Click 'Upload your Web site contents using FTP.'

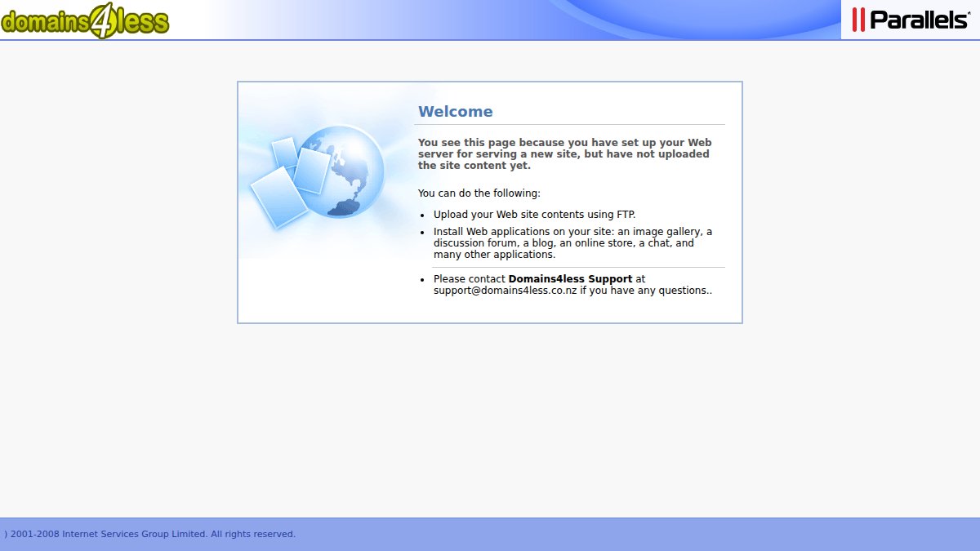click(534, 215)
